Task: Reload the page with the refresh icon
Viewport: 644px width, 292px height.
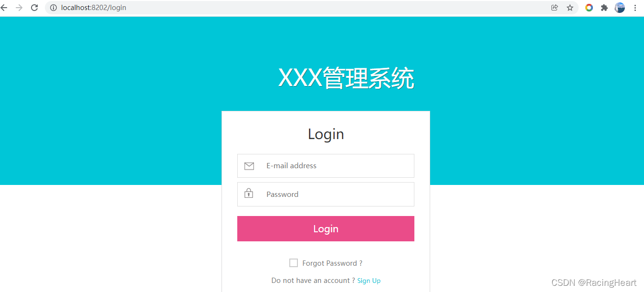Action: point(34,8)
